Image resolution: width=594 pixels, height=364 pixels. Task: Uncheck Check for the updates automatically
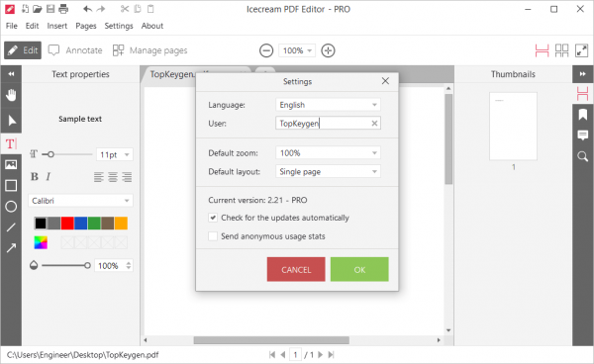point(213,218)
